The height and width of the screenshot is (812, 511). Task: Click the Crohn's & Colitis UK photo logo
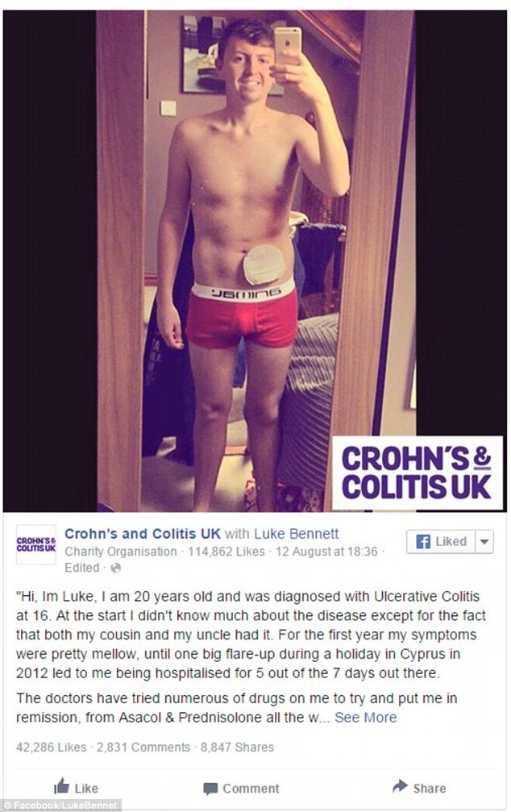(x=417, y=473)
